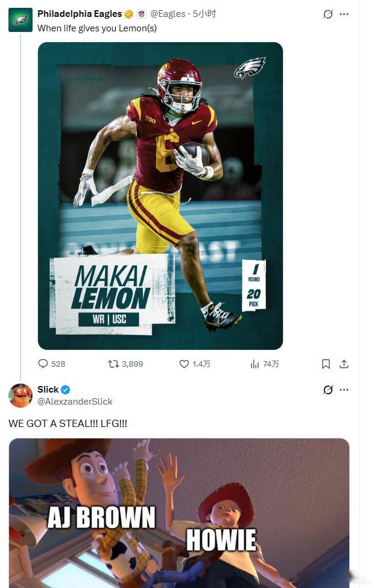The width and height of the screenshot is (374, 588).
Task: View analytics showing 74万 views
Action: [264, 364]
